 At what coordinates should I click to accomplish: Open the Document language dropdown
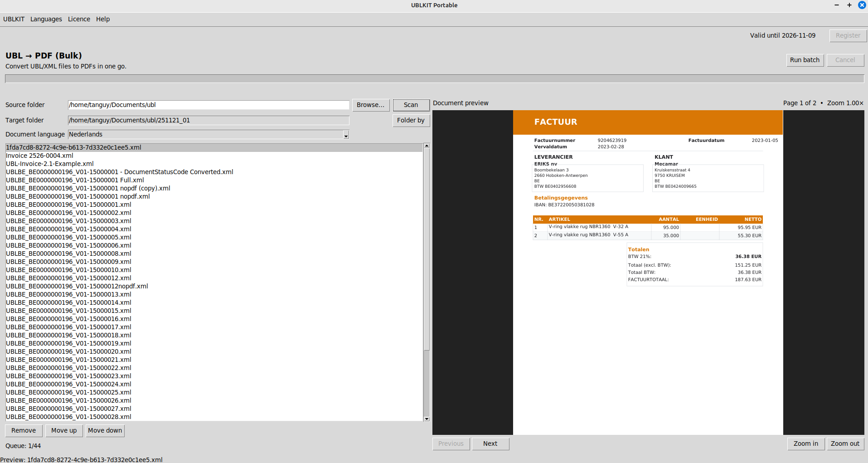(x=345, y=135)
